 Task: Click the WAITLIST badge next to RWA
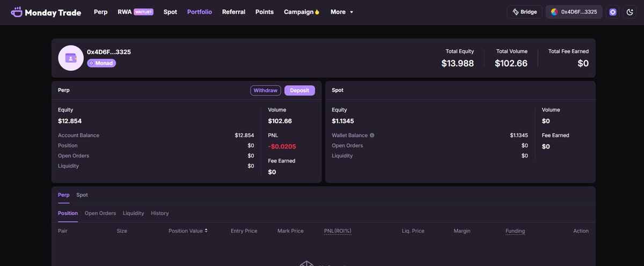point(143,12)
